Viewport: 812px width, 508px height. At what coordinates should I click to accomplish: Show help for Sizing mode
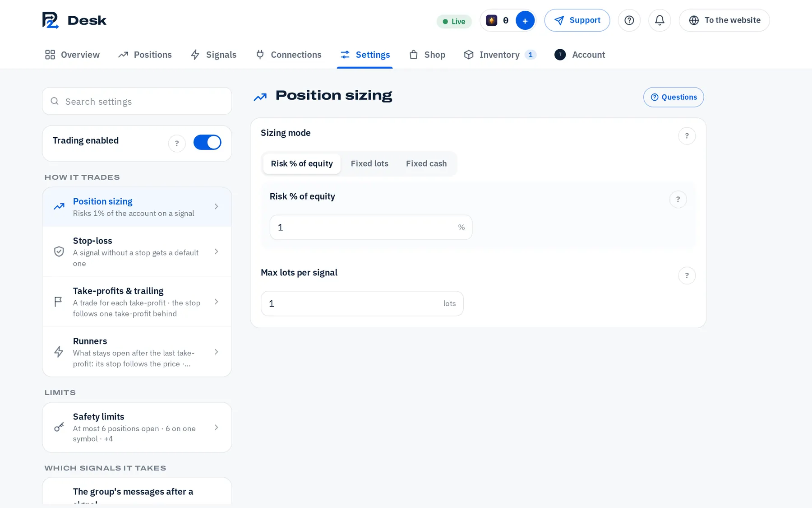[687, 136]
